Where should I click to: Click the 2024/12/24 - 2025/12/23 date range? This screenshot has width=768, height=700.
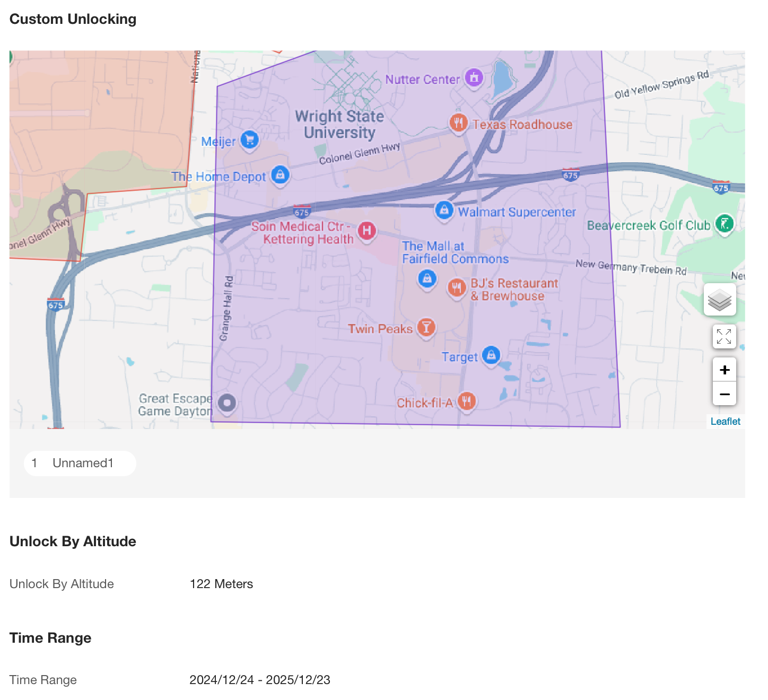(x=260, y=680)
